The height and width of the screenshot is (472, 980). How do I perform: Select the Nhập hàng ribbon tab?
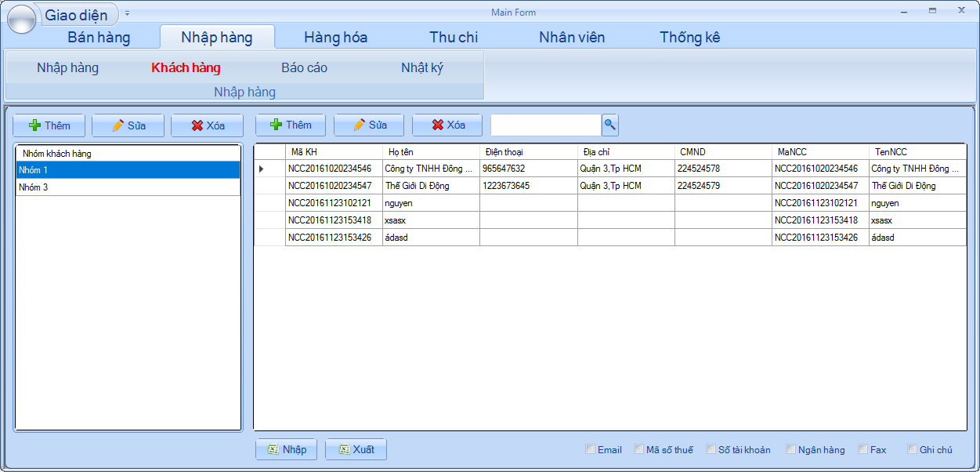pos(217,37)
